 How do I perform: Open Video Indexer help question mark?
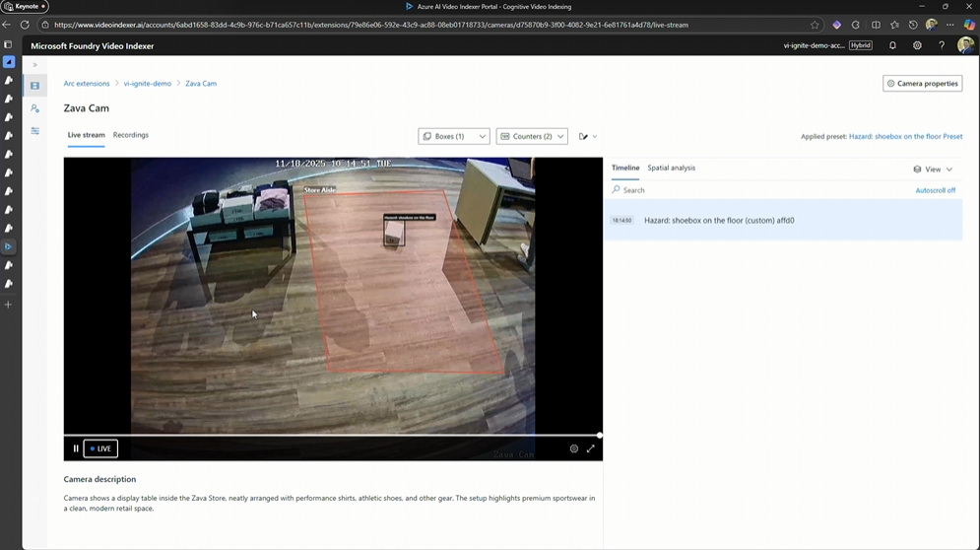pyautogui.click(x=942, y=45)
